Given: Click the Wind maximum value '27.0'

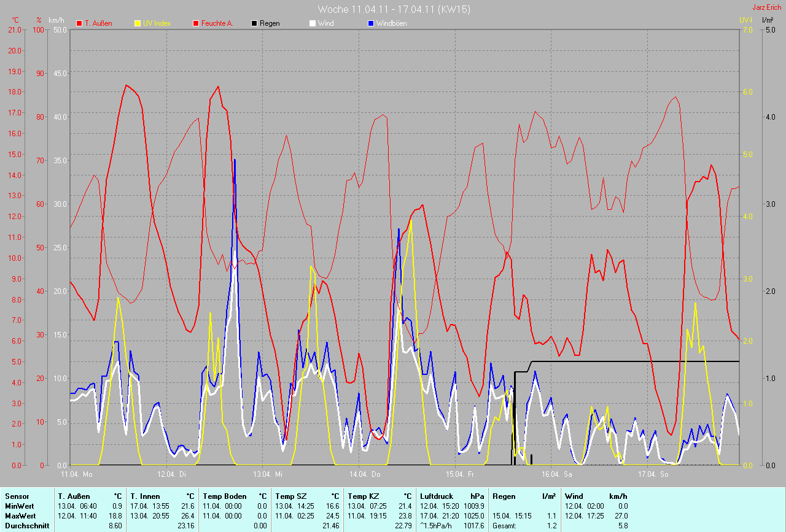Looking at the screenshot, I should point(620,516).
